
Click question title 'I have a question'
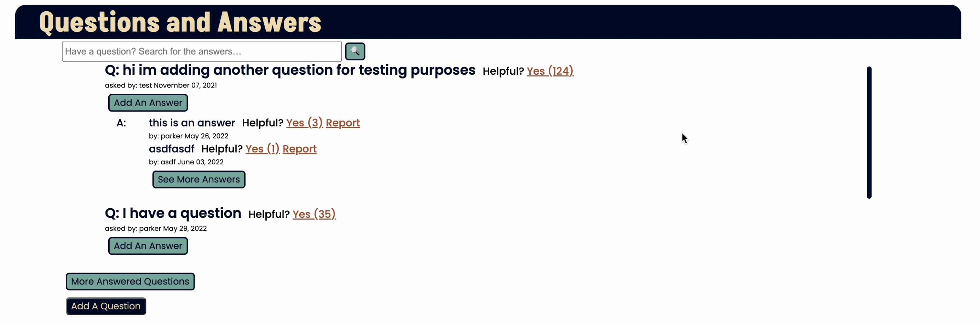pos(173,213)
